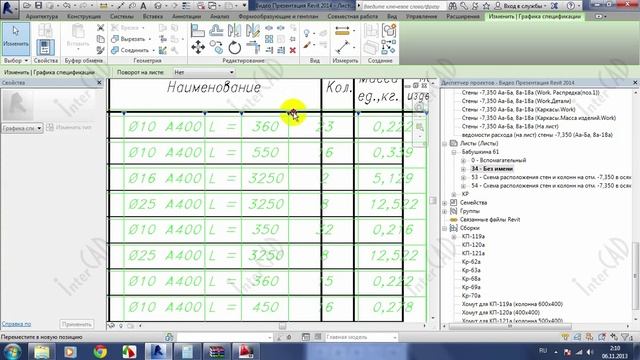This screenshot has width=640, height=360.
Task: Expand the Группы tree node
Action: click(x=444, y=211)
